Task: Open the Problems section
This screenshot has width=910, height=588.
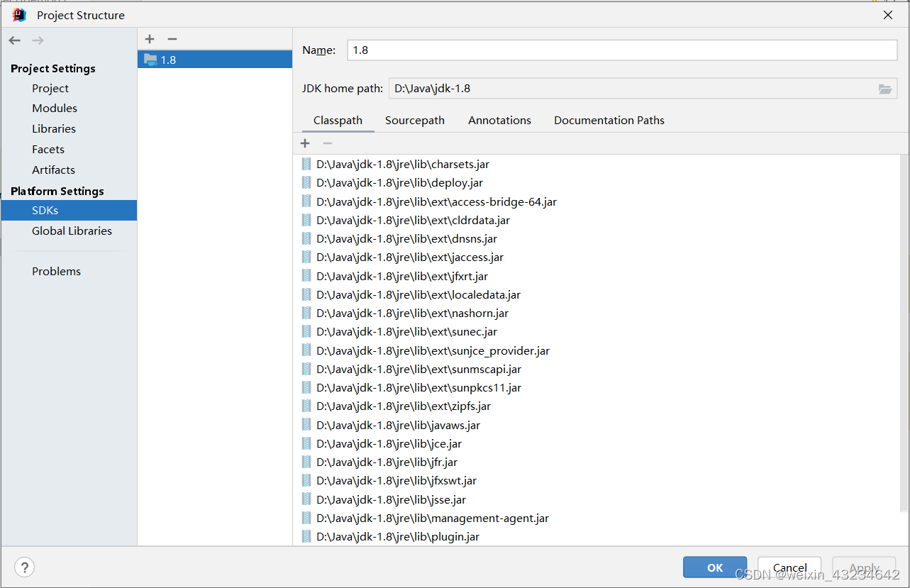Action: [x=56, y=271]
